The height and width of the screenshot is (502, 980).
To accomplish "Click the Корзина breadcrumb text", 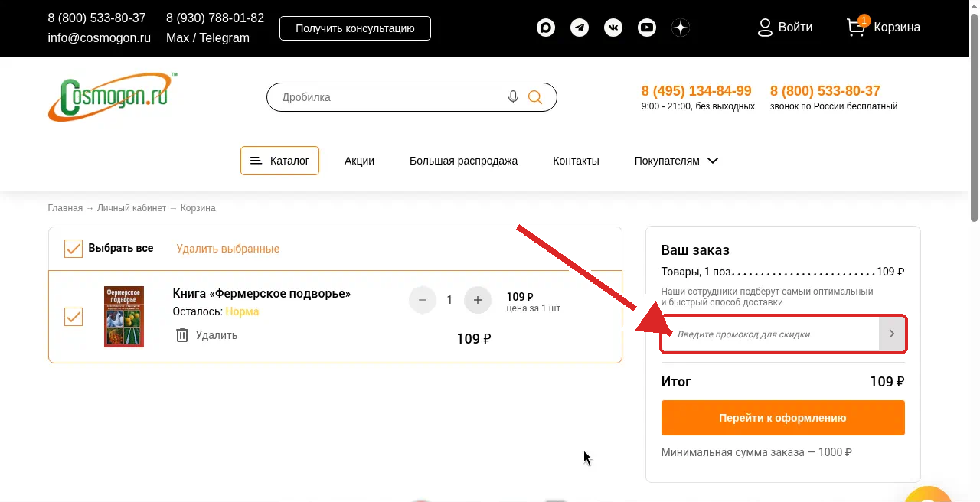I will pyautogui.click(x=198, y=208).
